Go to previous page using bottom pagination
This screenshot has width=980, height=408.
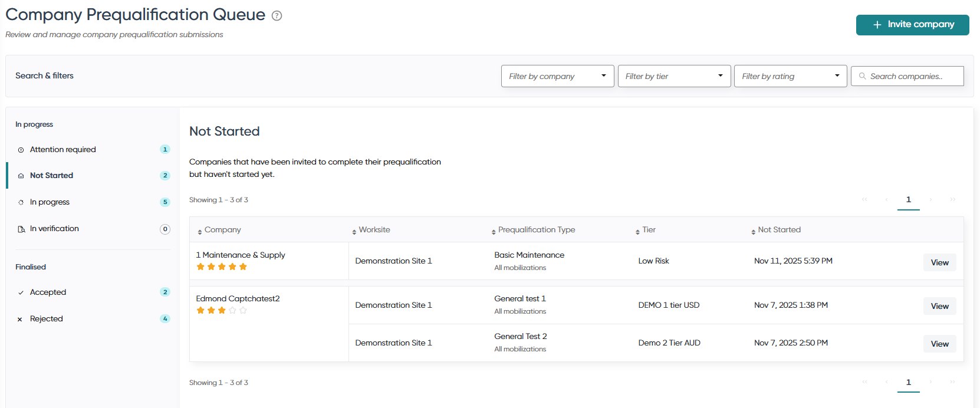(886, 382)
